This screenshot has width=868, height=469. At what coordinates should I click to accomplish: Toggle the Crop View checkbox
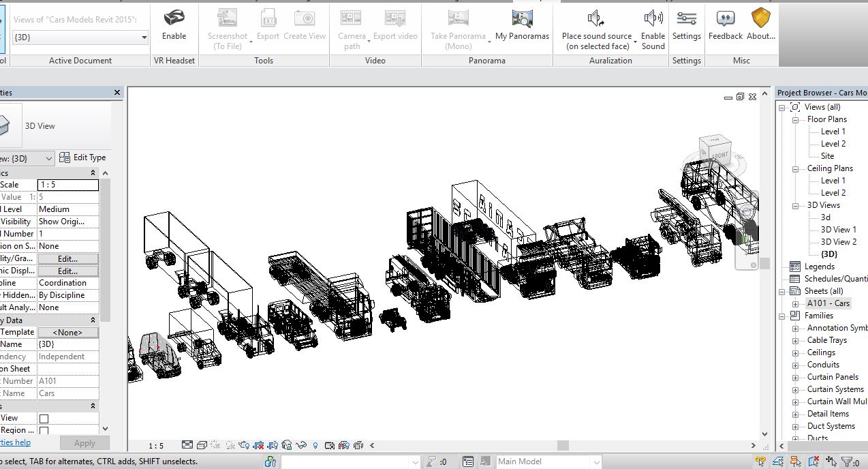[44, 419]
